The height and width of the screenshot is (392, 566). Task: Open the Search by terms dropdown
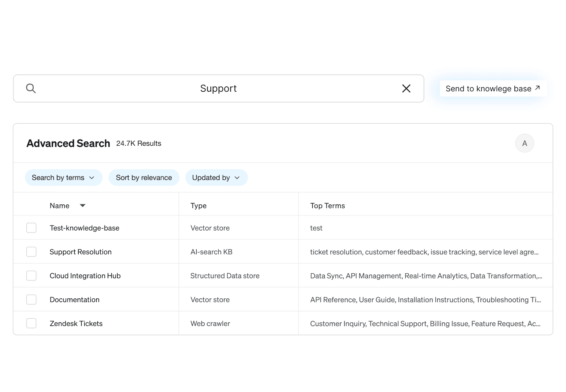click(64, 178)
